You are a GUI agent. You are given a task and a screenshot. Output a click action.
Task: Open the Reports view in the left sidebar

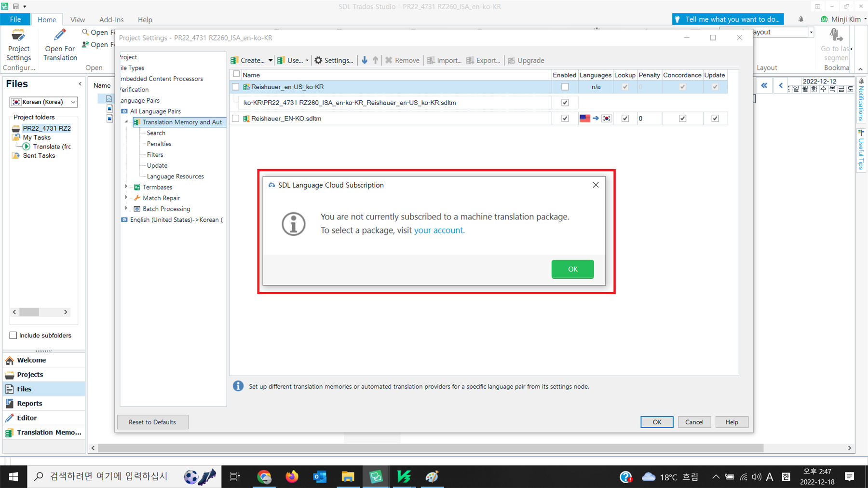pyautogui.click(x=30, y=403)
